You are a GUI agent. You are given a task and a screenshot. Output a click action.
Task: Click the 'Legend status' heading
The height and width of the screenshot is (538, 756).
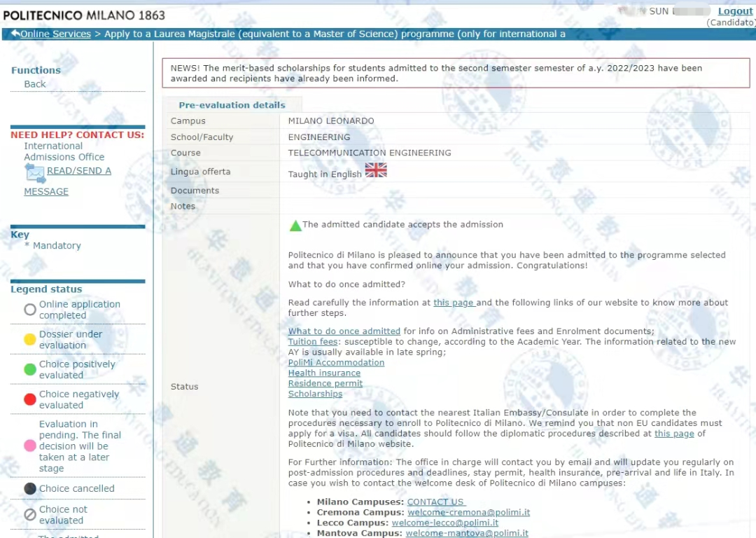(46, 289)
